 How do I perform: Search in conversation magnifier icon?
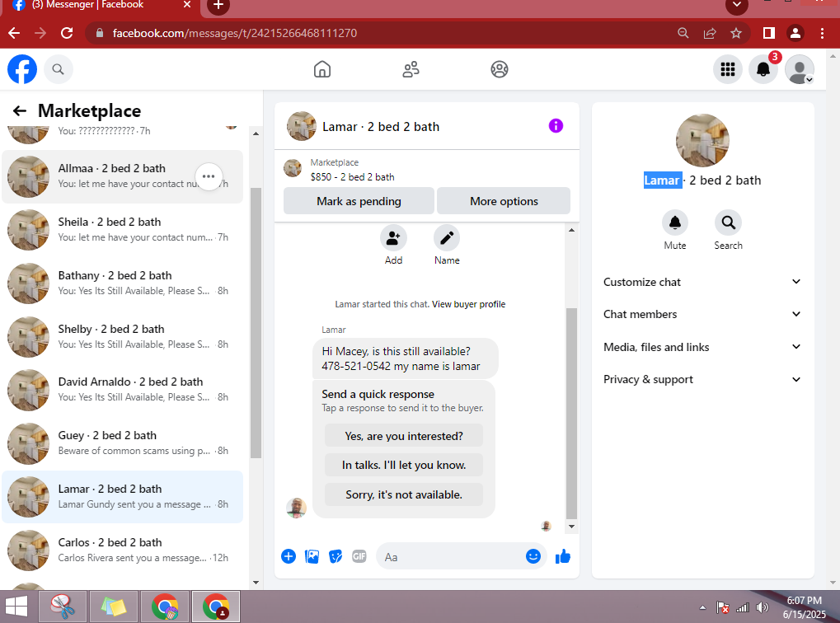pos(728,222)
